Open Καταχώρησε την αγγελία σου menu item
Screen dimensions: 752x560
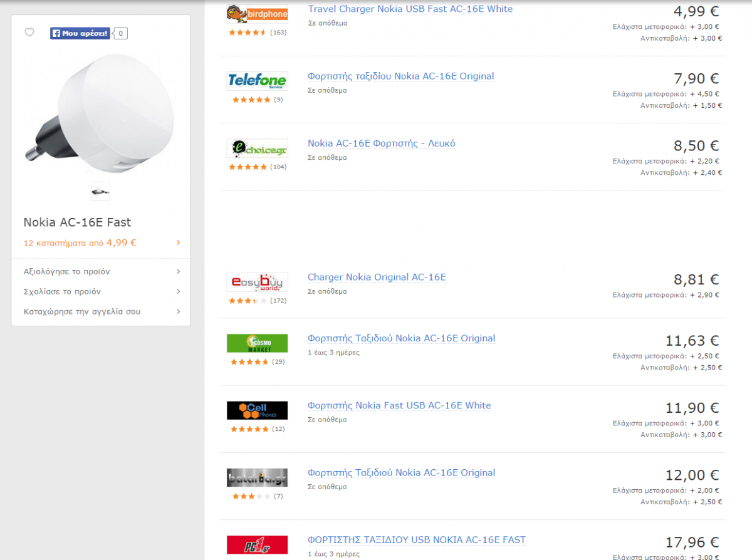coord(102,311)
